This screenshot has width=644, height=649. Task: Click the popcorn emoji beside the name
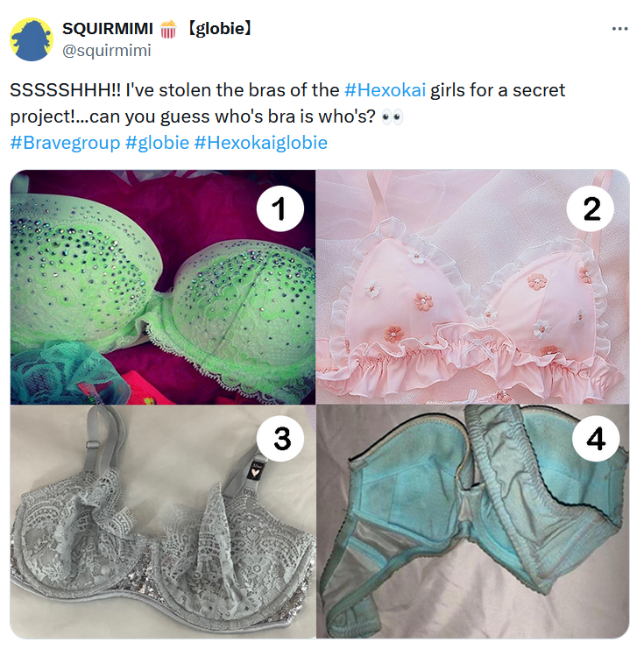click(168, 29)
